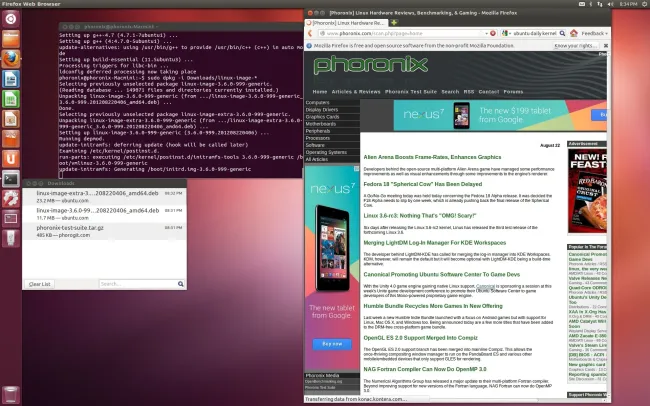Open Phoronix Test Suite in navigation bar

[411, 92]
